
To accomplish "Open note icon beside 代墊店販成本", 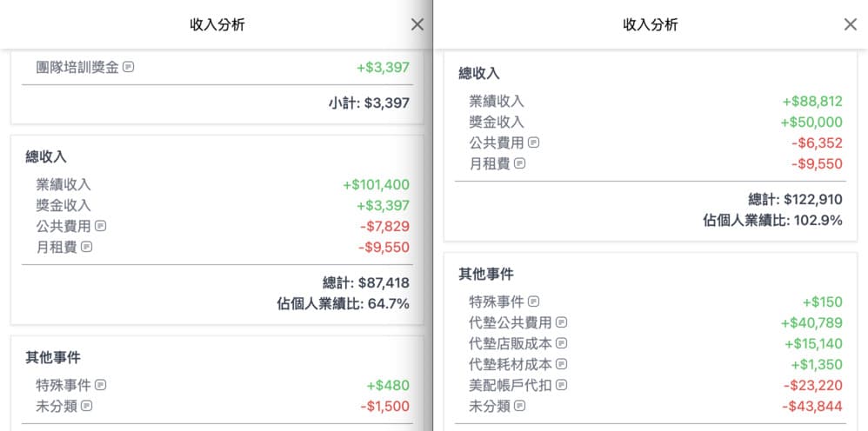I will 561,343.
